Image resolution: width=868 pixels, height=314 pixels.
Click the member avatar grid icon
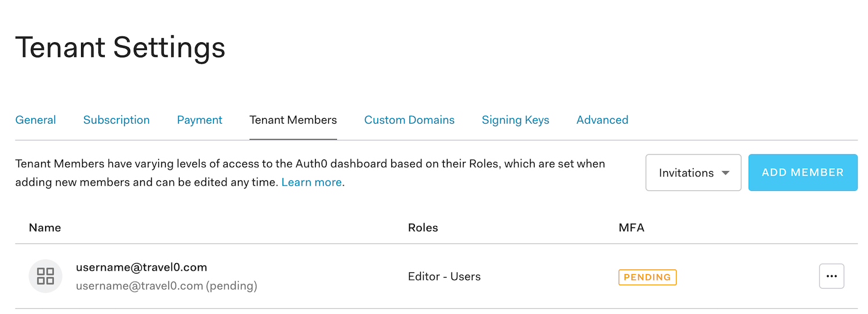pos(45,276)
